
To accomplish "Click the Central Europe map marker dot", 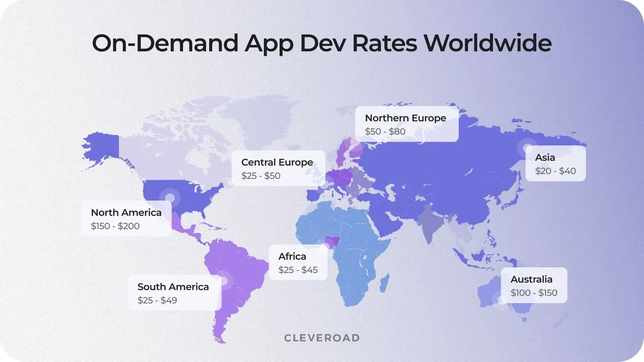I will 324,183.
